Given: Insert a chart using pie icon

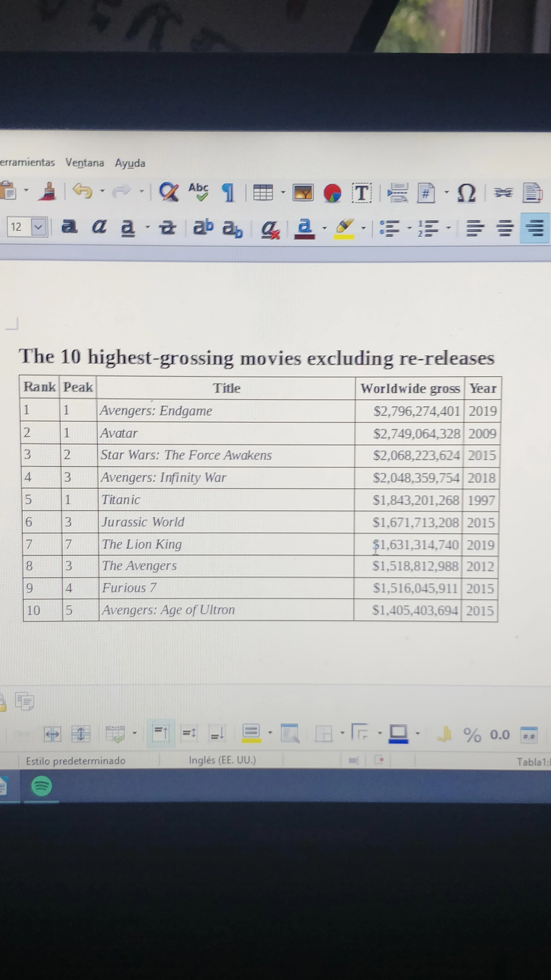Looking at the screenshot, I should pyautogui.click(x=332, y=193).
